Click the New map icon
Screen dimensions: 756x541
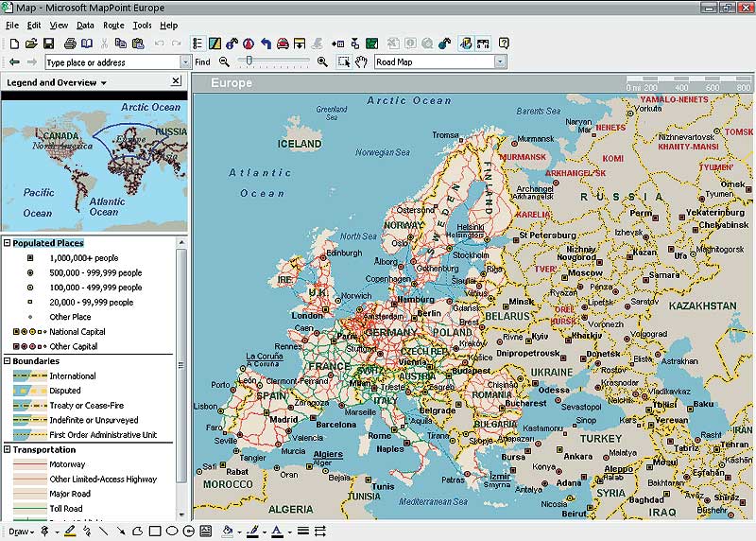[14, 44]
